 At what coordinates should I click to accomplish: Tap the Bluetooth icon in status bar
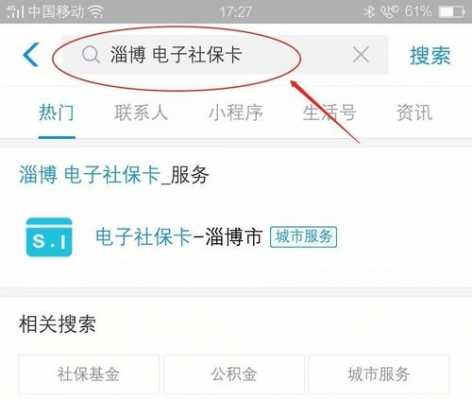pyautogui.click(x=369, y=12)
